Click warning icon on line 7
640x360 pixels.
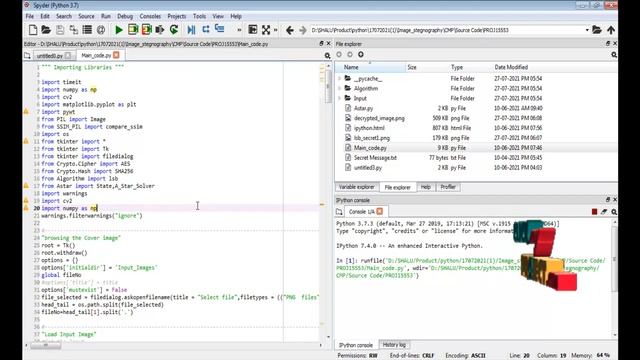point(26,111)
